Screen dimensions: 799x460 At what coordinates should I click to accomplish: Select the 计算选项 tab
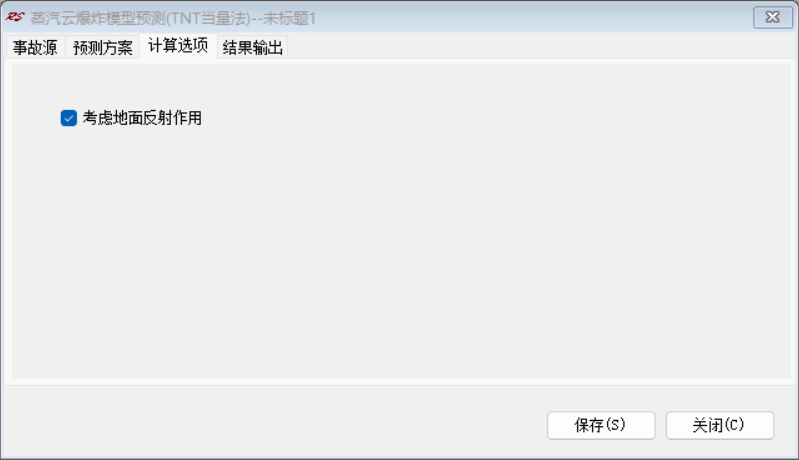pos(178,46)
